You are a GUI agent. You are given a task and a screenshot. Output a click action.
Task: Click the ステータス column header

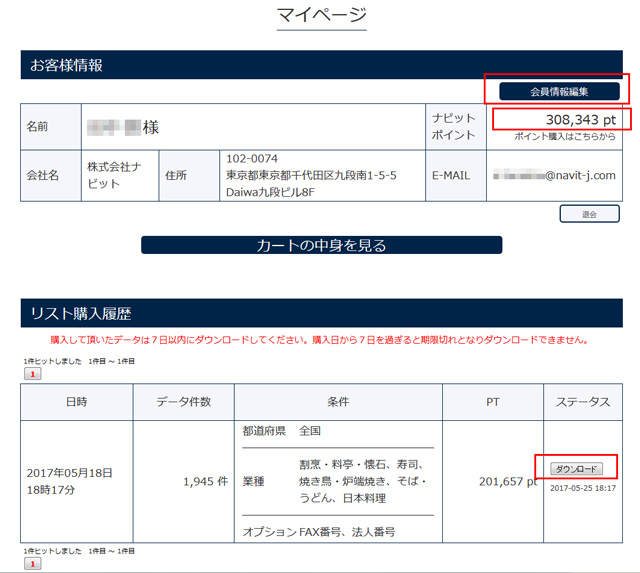583,402
